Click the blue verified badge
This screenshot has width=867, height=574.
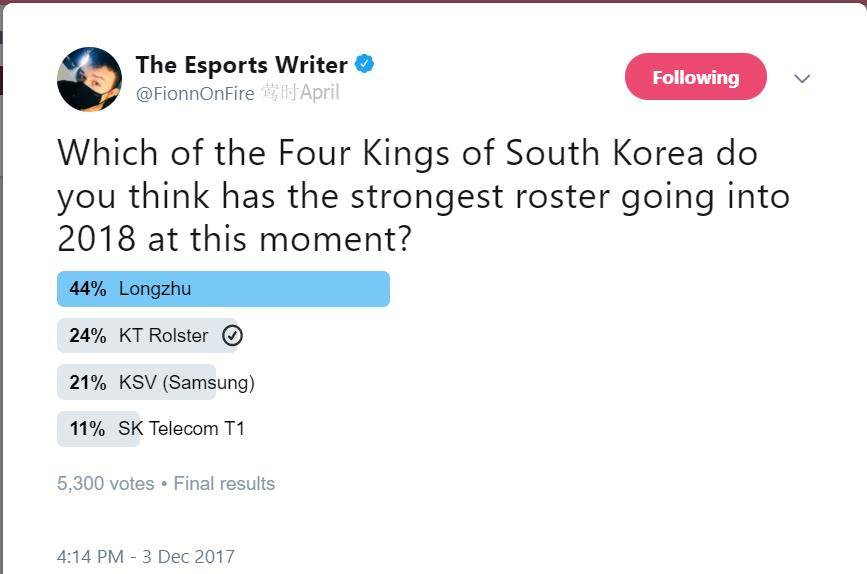point(365,65)
